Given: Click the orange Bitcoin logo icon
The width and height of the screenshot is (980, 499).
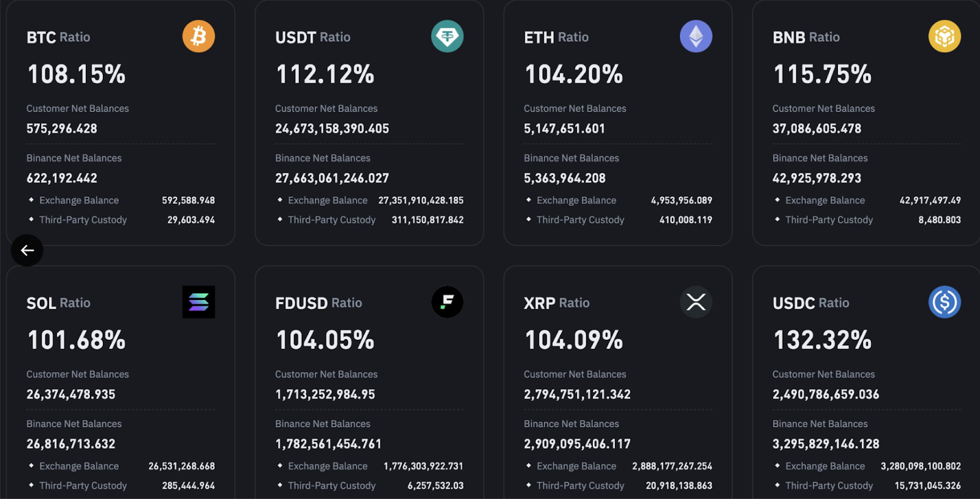Looking at the screenshot, I should pyautogui.click(x=198, y=36).
